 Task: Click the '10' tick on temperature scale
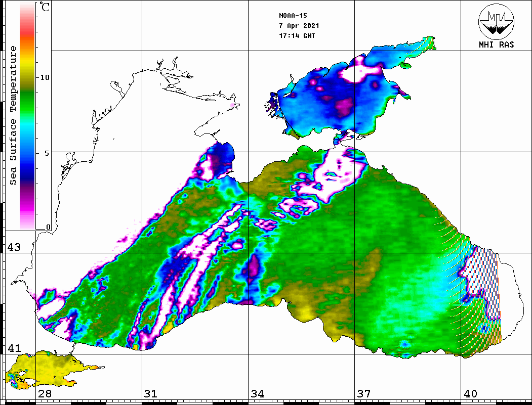pos(45,77)
